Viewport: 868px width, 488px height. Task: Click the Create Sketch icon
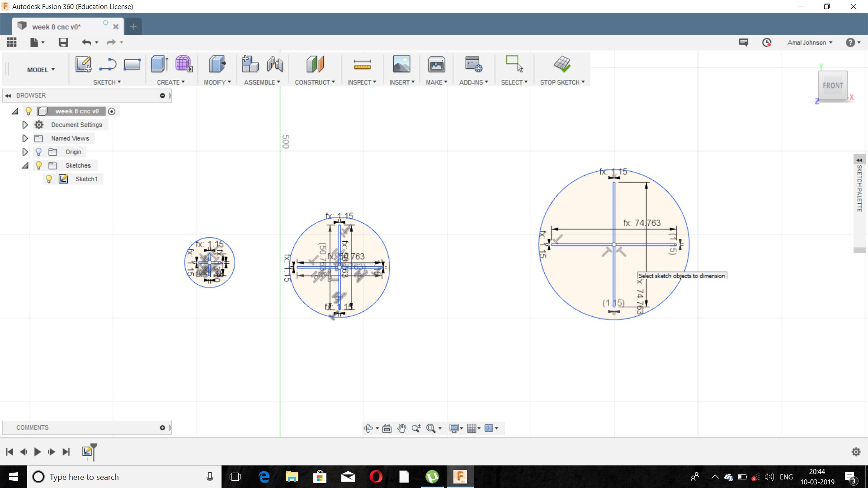(83, 64)
